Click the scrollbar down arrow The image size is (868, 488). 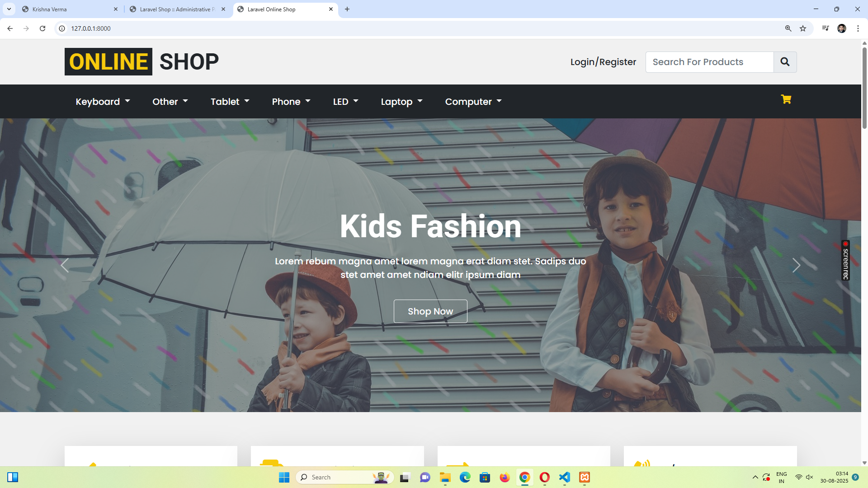pos(864,463)
